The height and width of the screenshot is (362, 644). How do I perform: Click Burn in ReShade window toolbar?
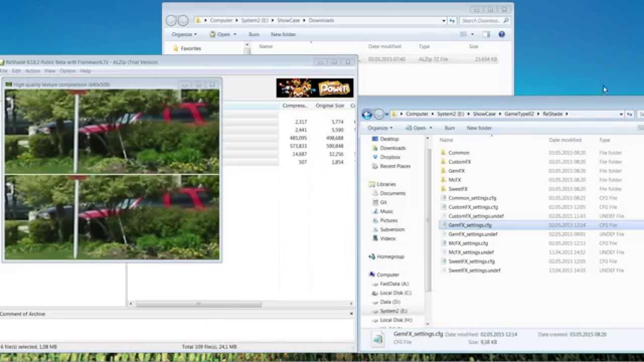pyautogui.click(x=450, y=128)
